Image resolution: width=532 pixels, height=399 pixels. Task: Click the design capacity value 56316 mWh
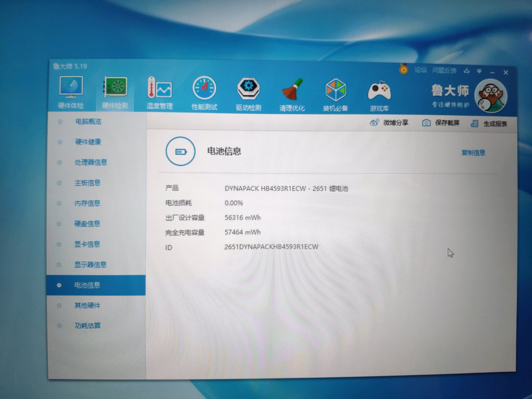[x=243, y=218]
